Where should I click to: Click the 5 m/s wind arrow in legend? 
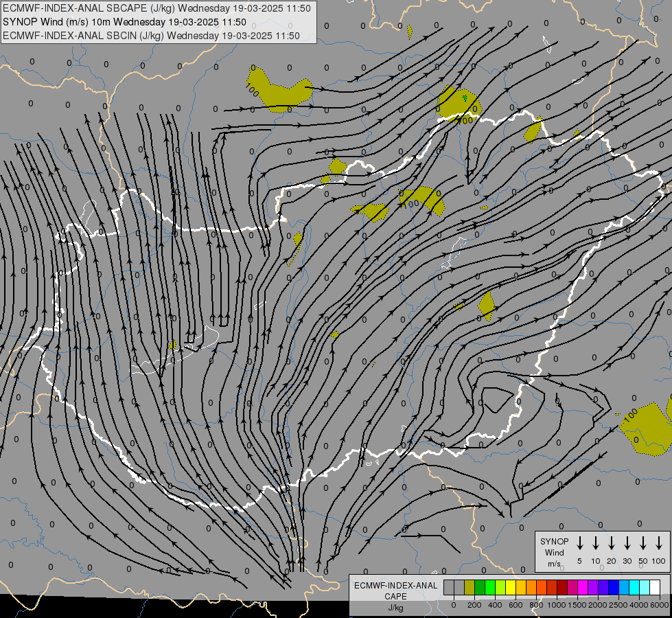[x=579, y=543]
